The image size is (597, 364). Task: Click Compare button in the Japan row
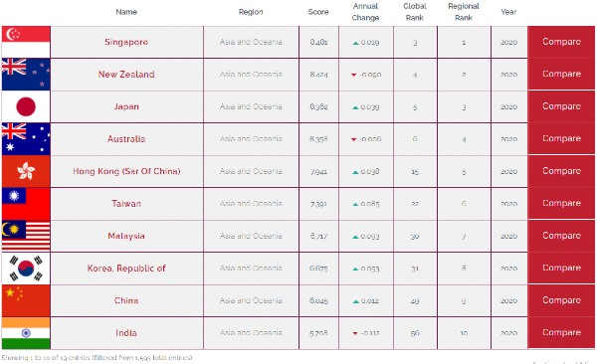click(x=561, y=106)
